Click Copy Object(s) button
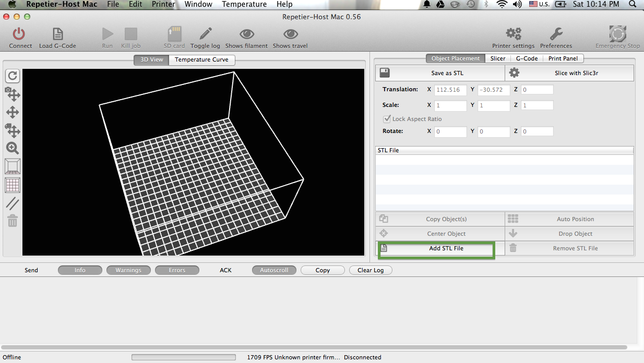This screenshot has height=363, width=644. tap(440, 219)
